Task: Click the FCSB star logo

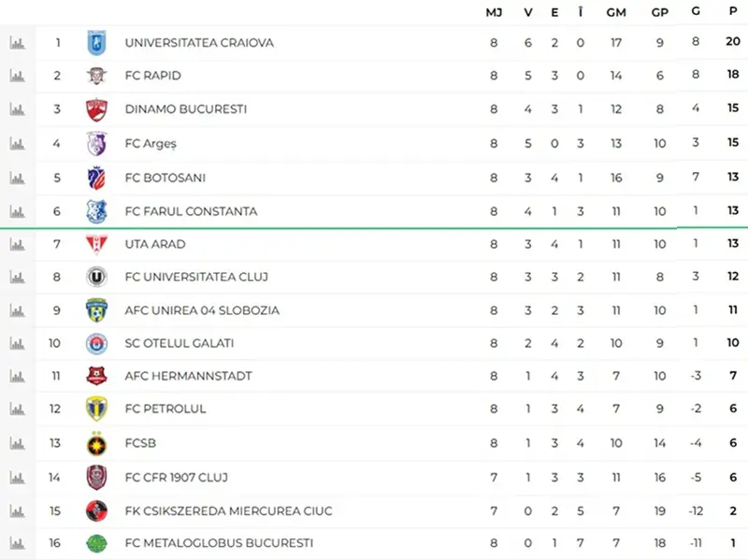Action: (x=96, y=444)
